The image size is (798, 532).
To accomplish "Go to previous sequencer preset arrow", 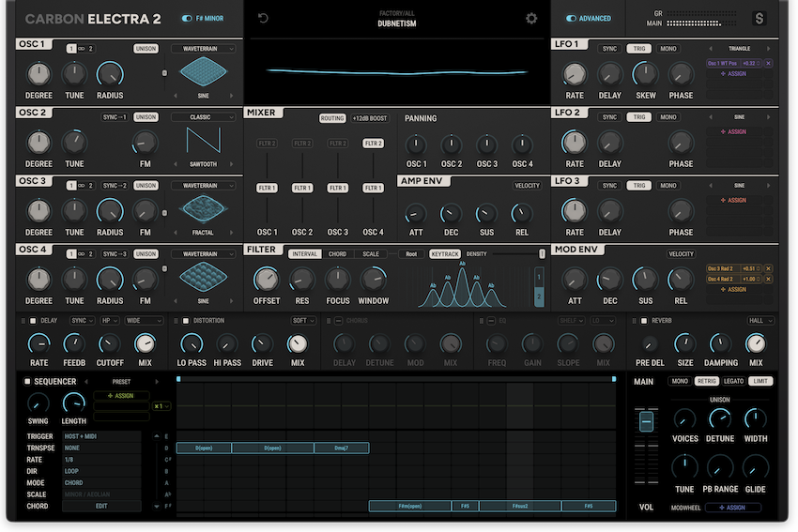I will tap(86, 382).
